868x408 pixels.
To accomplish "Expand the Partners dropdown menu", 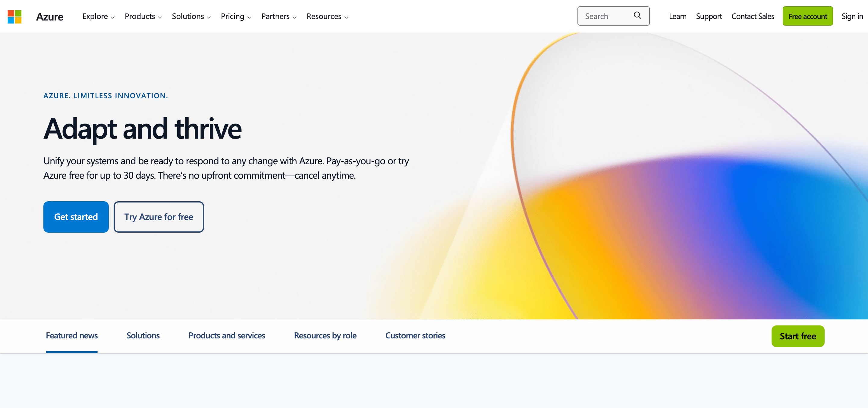I will pyautogui.click(x=279, y=17).
